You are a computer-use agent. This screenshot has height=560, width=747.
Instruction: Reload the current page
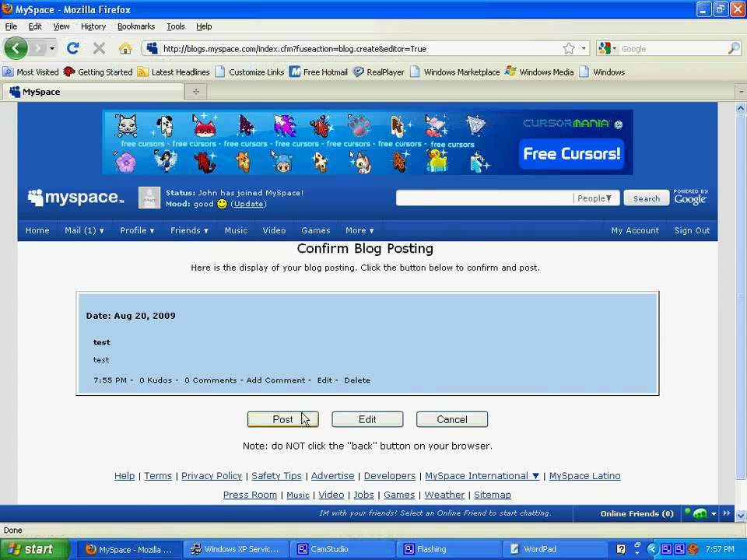click(x=73, y=48)
